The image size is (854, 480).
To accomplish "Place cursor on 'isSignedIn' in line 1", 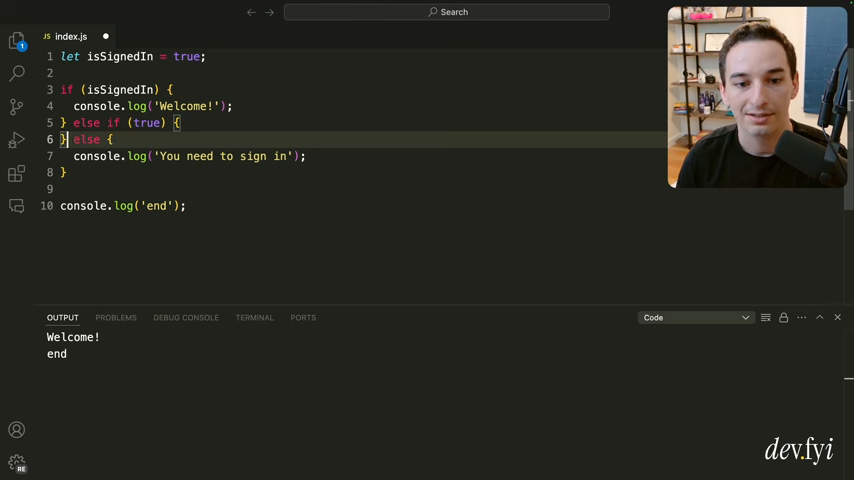I will coord(120,57).
